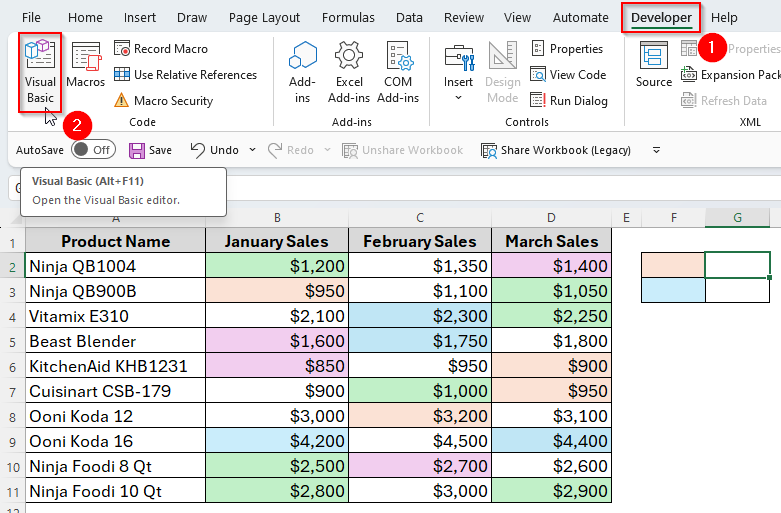Click Share Workbook (Legacy) button
Image resolution: width=781 pixels, height=513 pixels.
click(556, 150)
